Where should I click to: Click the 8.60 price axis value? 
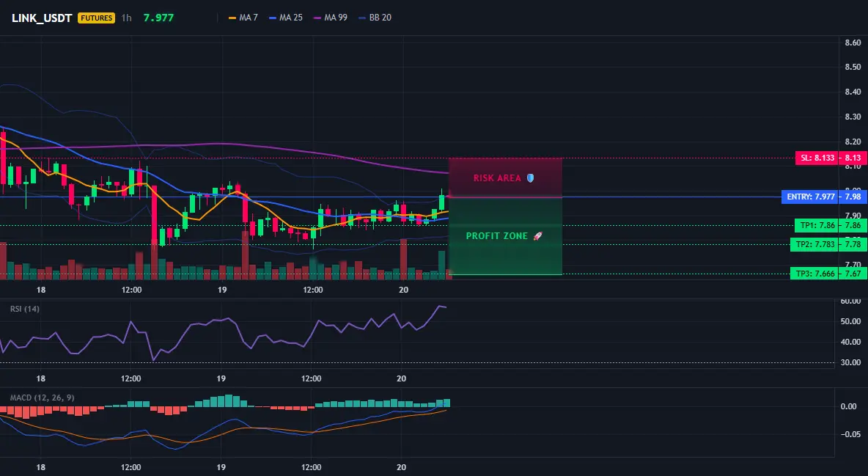[x=853, y=43]
